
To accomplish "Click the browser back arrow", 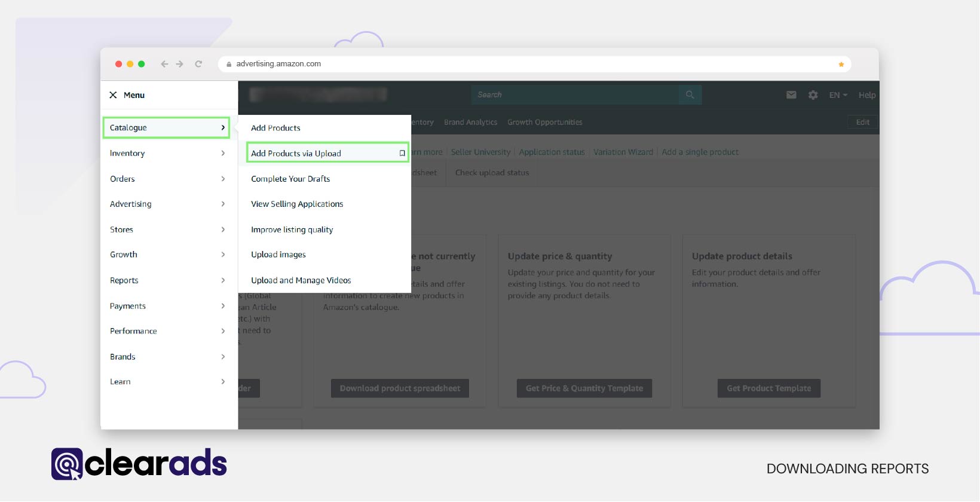I will (x=164, y=64).
